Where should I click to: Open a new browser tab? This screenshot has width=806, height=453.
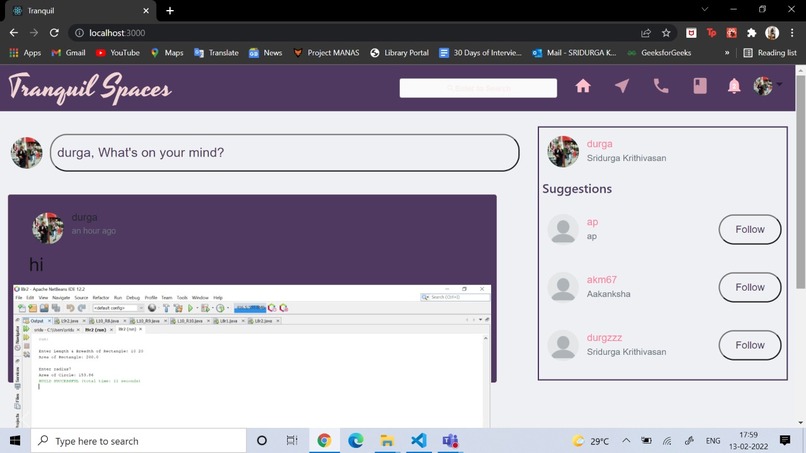(x=170, y=11)
